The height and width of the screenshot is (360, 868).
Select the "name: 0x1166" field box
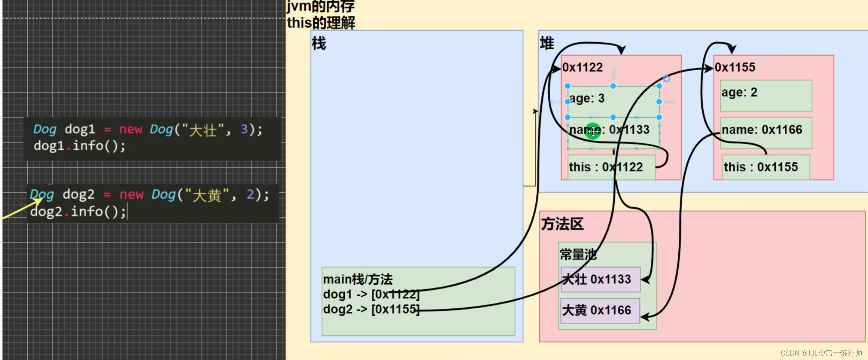[764, 130]
